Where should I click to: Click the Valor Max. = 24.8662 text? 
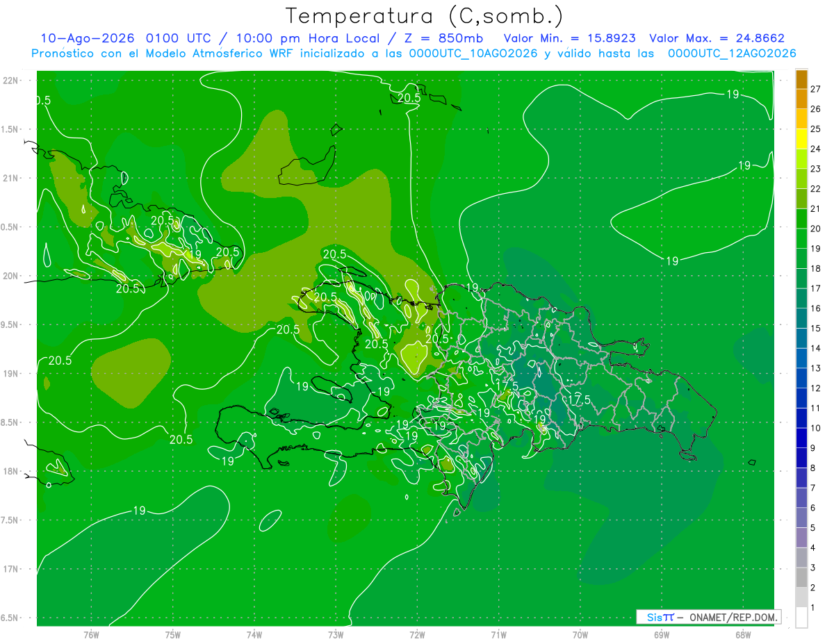coord(717,38)
